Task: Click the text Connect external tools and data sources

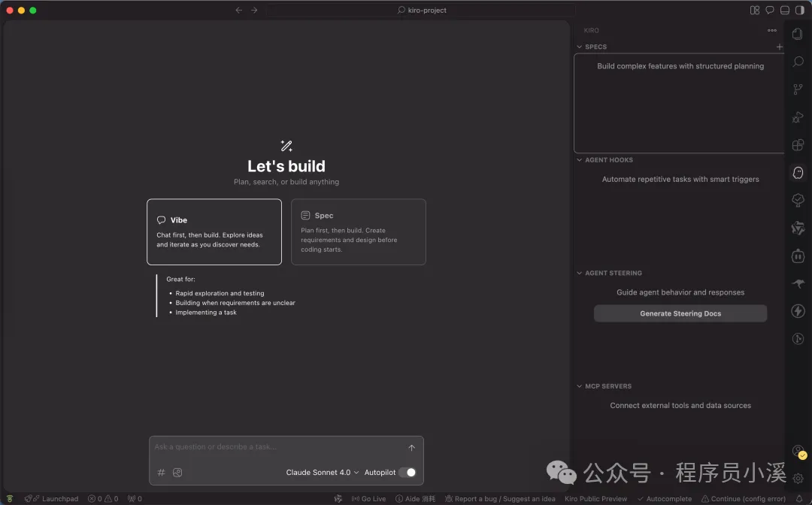Action: click(x=680, y=406)
